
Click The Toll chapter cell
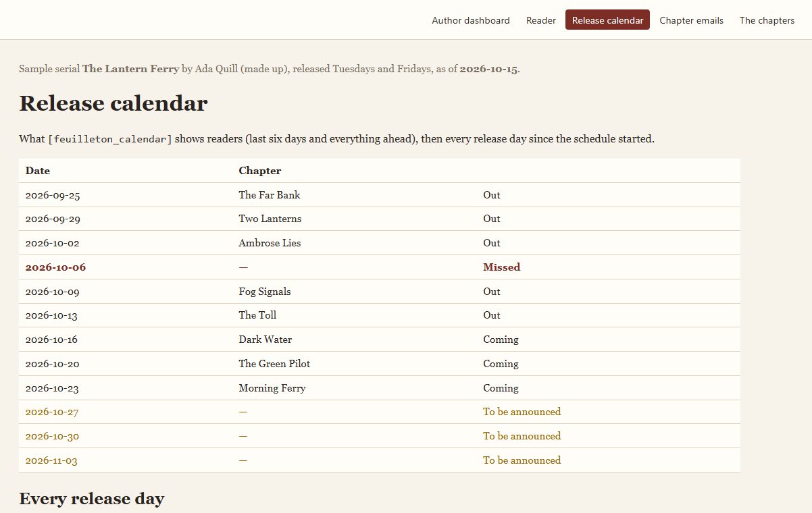click(x=257, y=315)
